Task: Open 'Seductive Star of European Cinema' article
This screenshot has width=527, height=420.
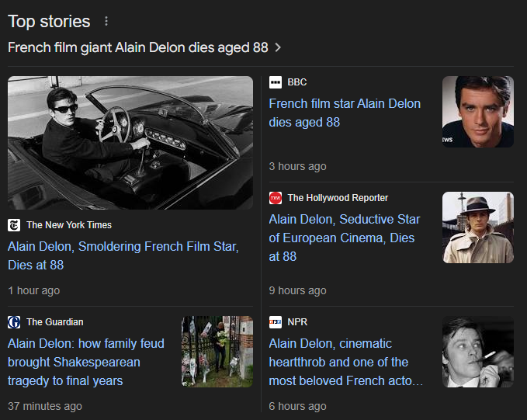Action: [345, 238]
